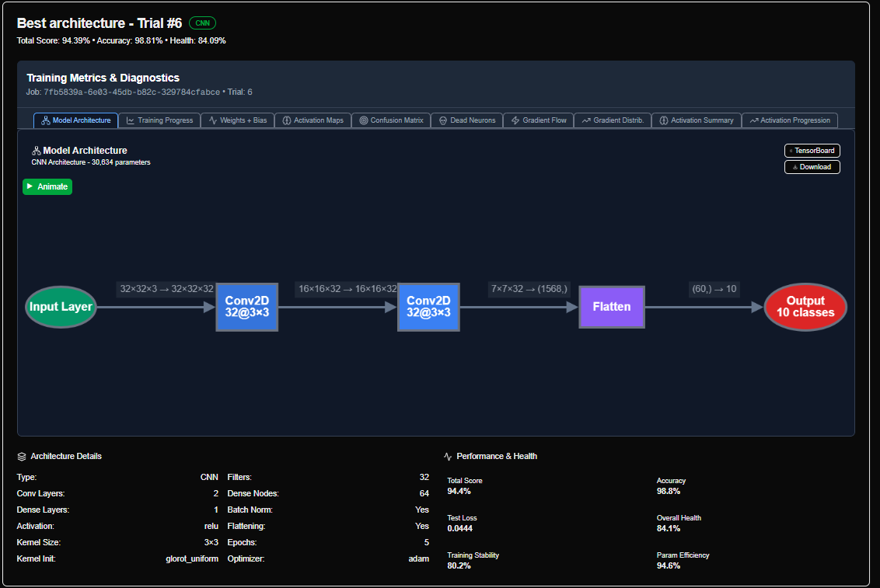
Task: Switch to the Training Progress tab
Action: pos(159,120)
